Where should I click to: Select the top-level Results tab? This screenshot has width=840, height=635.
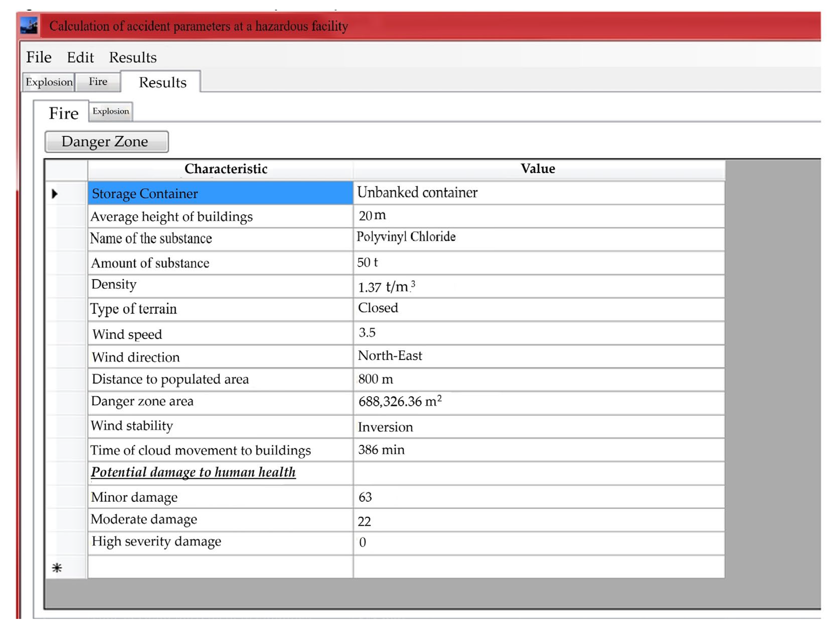click(x=162, y=82)
